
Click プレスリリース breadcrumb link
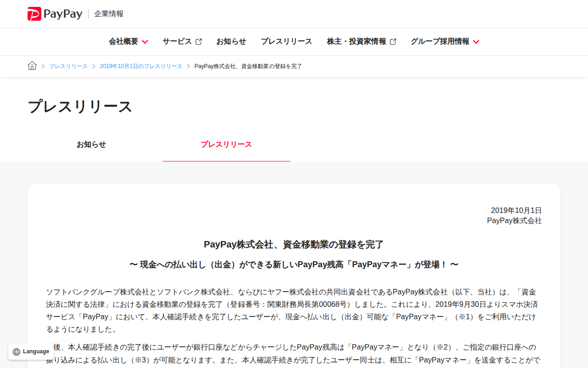tap(68, 66)
